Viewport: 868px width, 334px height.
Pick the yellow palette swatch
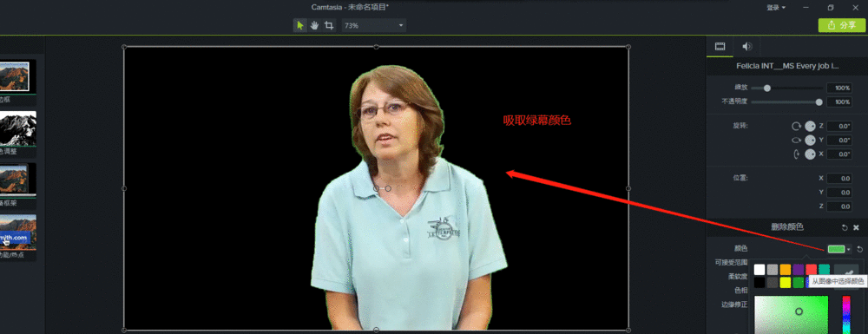coord(786,283)
